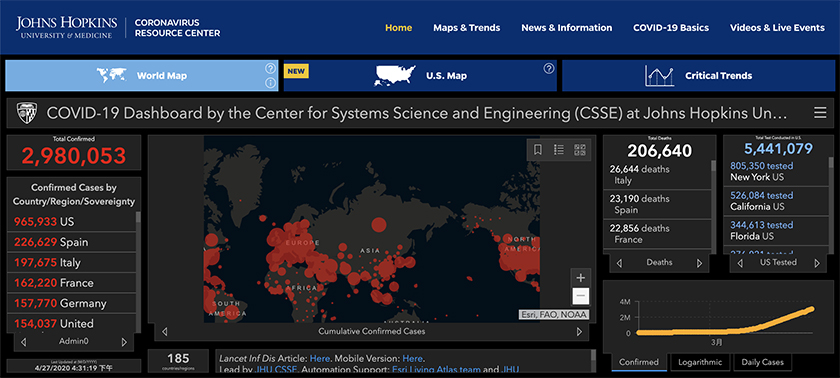Open Maps & Trends menu

(x=467, y=28)
